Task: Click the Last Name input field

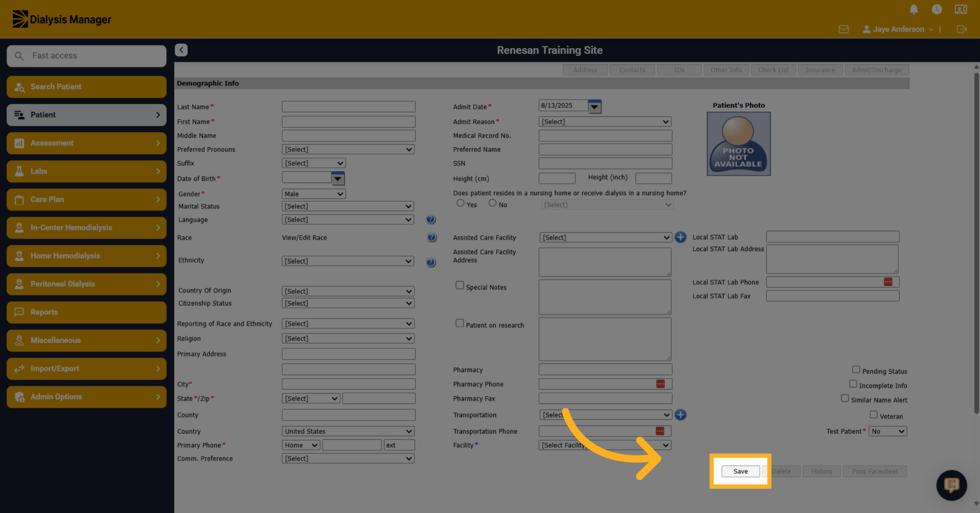Action: tap(348, 107)
